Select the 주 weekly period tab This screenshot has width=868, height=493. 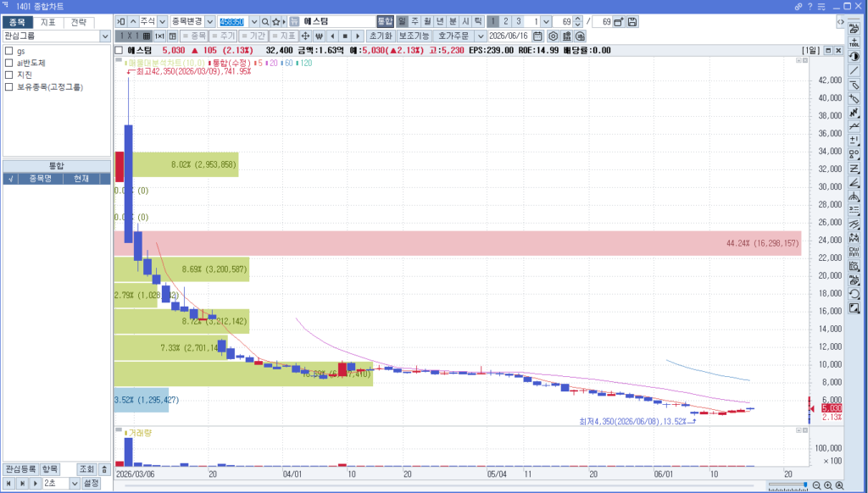pyautogui.click(x=415, y=21)
